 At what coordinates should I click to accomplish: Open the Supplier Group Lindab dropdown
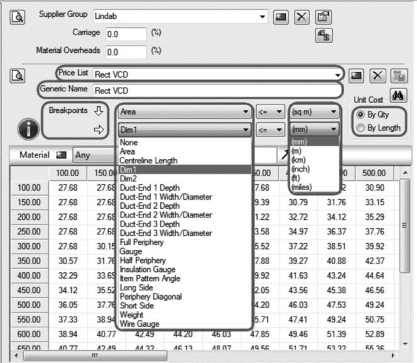coord(263,16)
